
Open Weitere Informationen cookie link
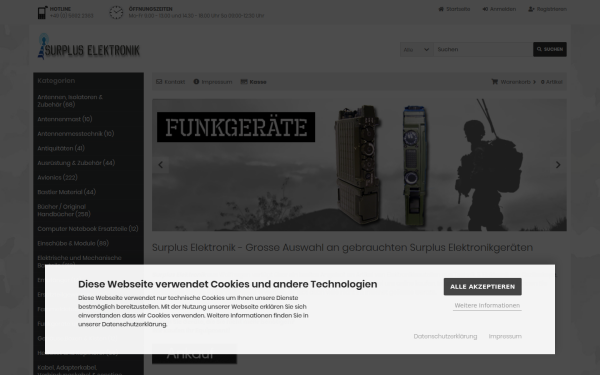[x=487, y=305]
